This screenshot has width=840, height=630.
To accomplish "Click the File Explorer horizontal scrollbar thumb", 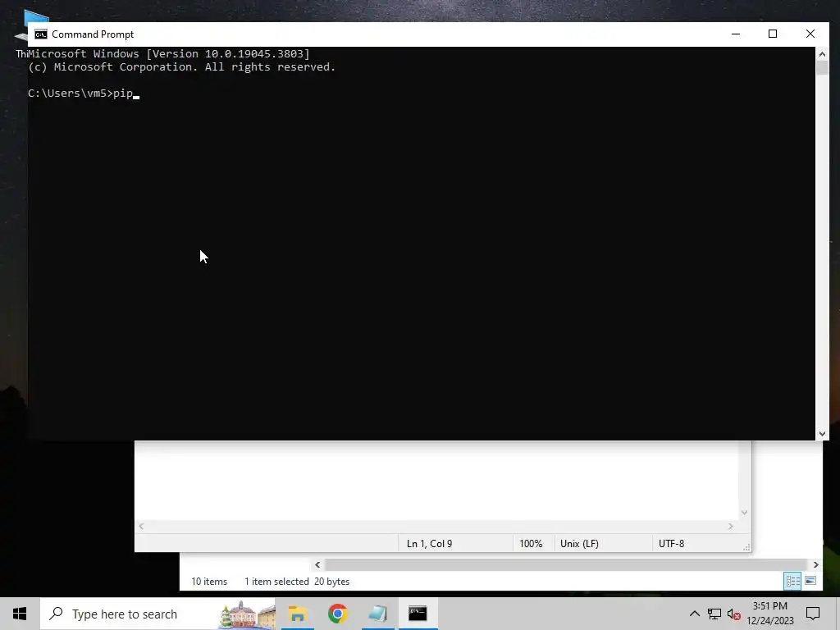I will [x=566, y=564].
